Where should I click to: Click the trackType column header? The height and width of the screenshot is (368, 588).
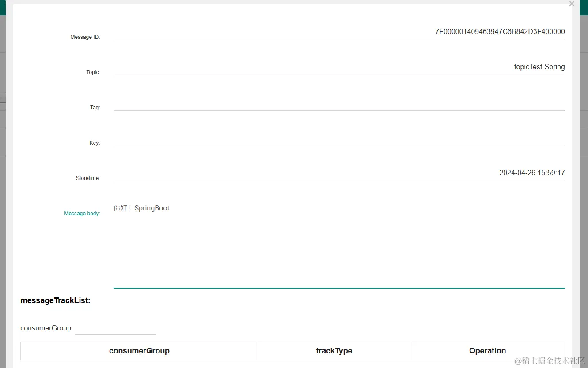334,351
